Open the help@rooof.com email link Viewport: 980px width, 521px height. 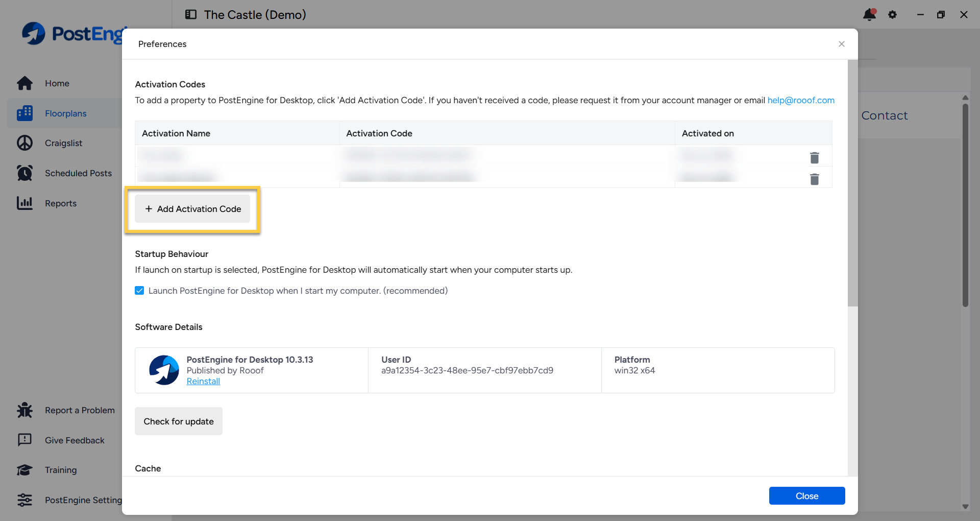tap(801, 100)
